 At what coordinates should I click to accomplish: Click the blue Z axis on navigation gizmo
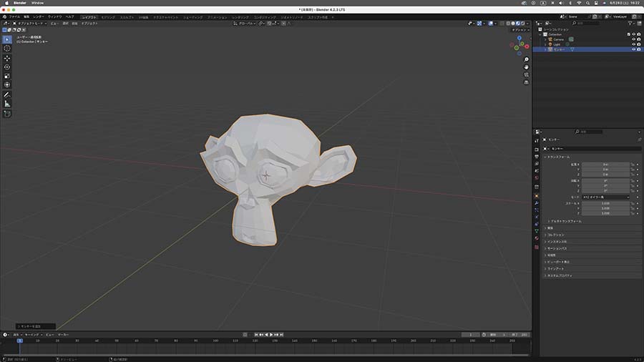pos(519,38)
